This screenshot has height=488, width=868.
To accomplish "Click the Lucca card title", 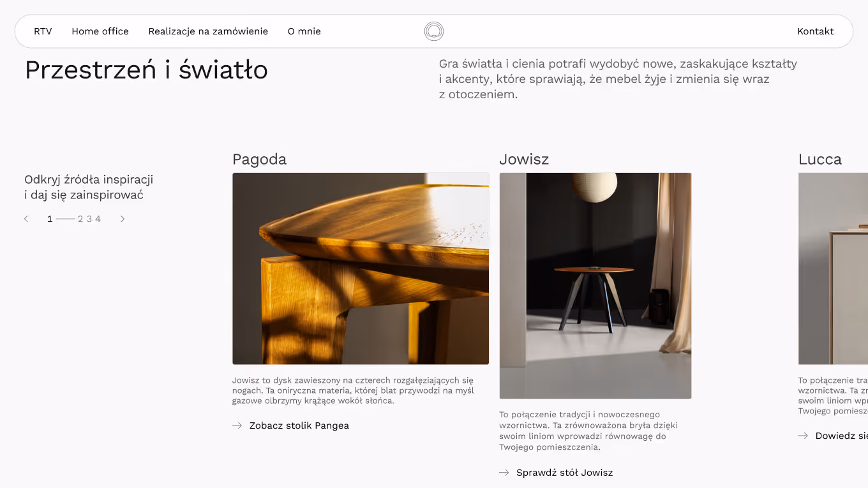I will [820, 159].
